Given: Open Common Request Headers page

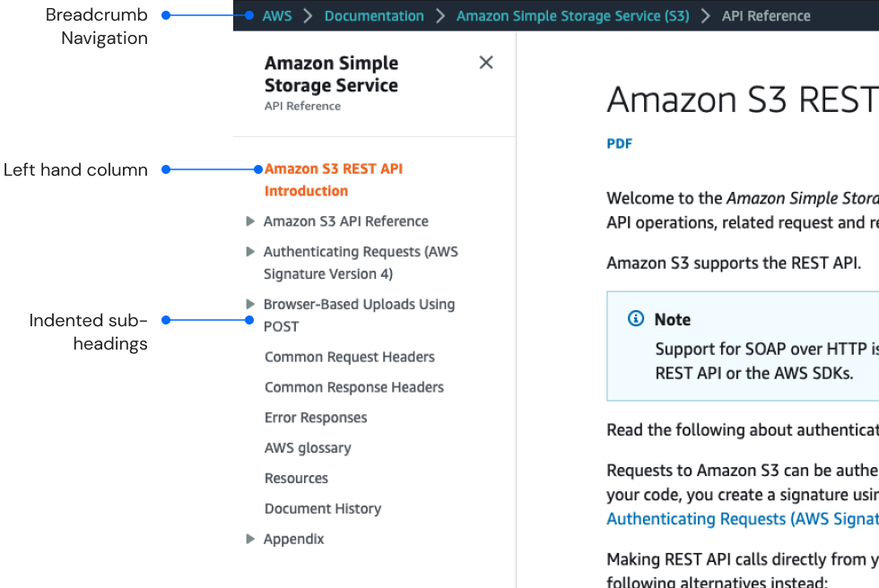Looking at the screenshot, I should (x=350, y=357).
